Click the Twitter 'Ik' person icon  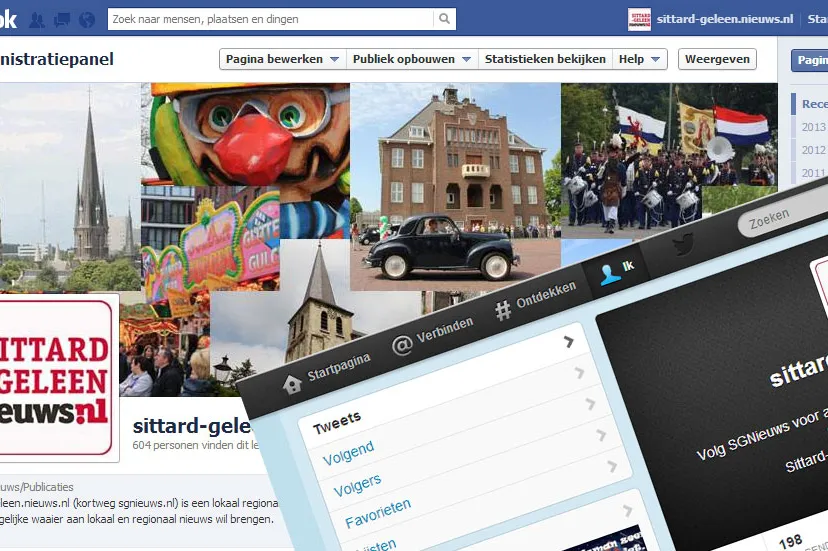(610, 275)
